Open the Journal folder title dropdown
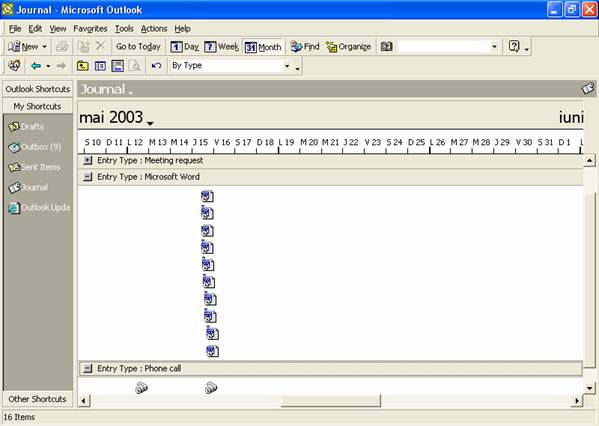Image resolution: width=599 pixels, height=426 pixels. pyautogui.click(x=106, y=89)
